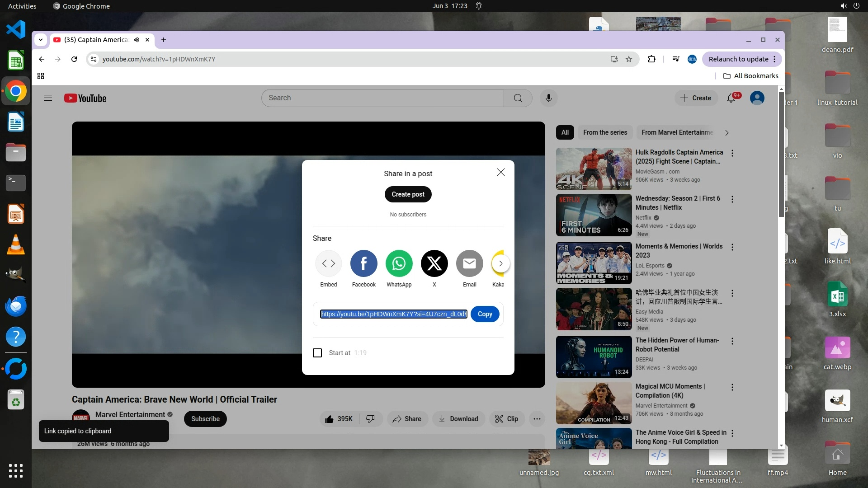Choose the Email share icon

(x=469, y=263)
